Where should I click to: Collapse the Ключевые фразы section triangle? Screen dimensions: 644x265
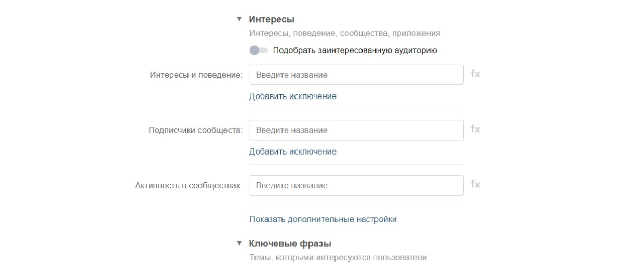point(239,243)
